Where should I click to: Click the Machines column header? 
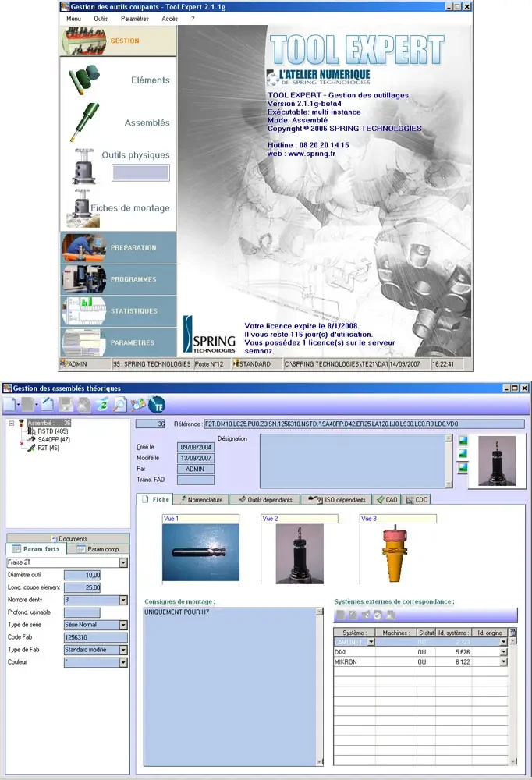coord(396,633)
